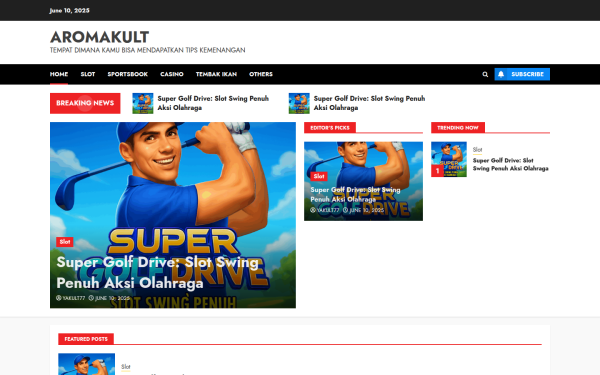Click the clock icon in Editor's Picks card

[346, 210]
